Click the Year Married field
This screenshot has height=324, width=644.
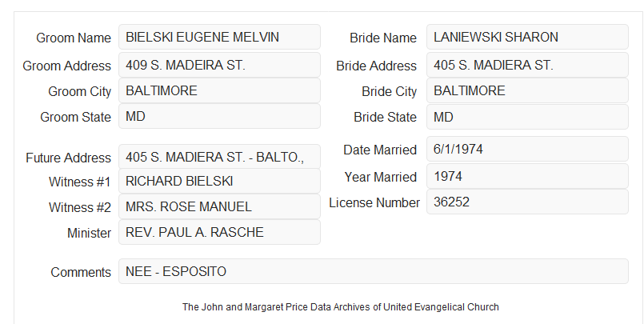coord(527,176)
